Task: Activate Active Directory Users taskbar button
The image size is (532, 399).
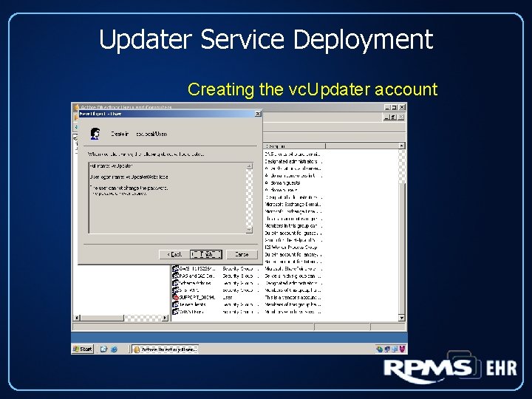Action: tap(165, 349)
